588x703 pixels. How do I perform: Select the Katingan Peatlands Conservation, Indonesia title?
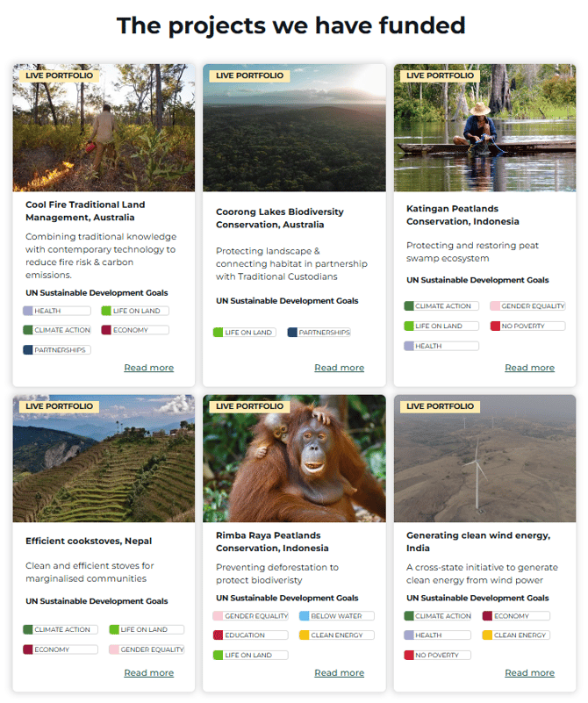[x=463, y=215]
